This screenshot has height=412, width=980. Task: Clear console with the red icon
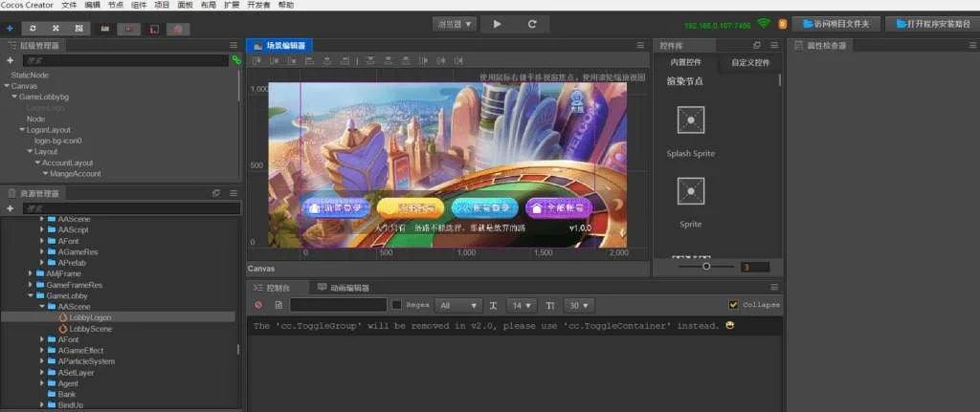point(258,305)
